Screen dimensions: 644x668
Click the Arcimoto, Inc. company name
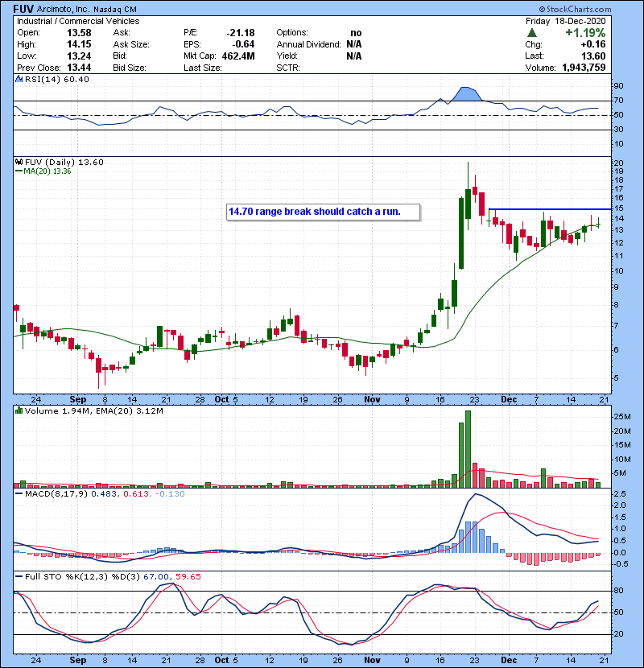[x=63, y=9]
